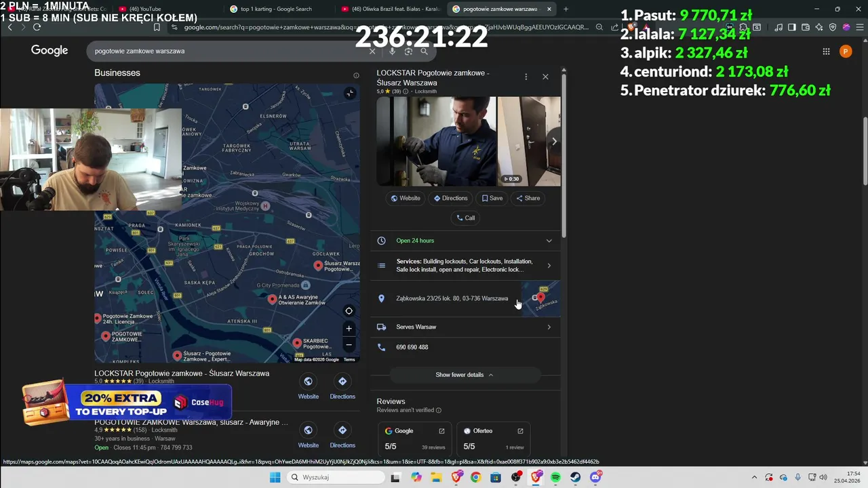Share the LOCKSTAR business listing
The width and height of the screenshot is (868, 488).
528,199
